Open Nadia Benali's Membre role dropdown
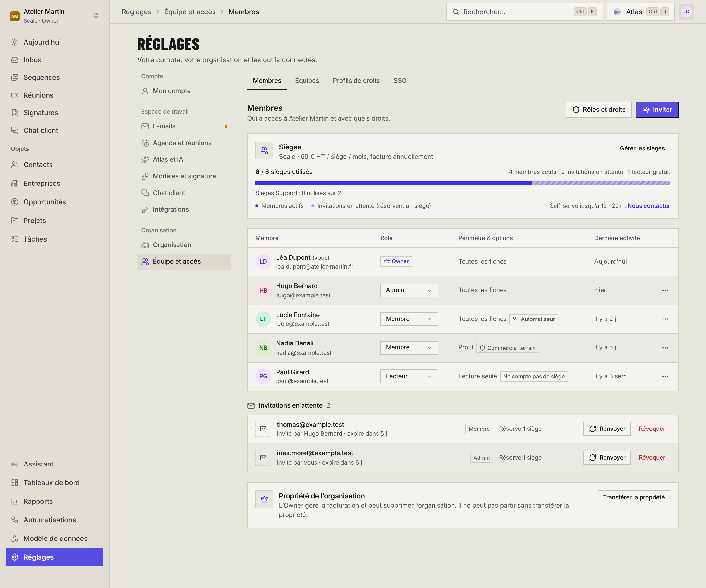The width and height of the screenshot is (706, 588). click(409, 348)
